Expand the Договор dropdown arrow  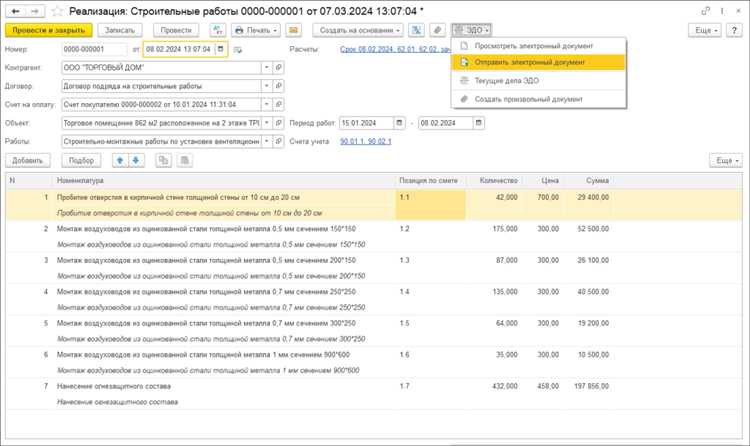click(267, 86)
